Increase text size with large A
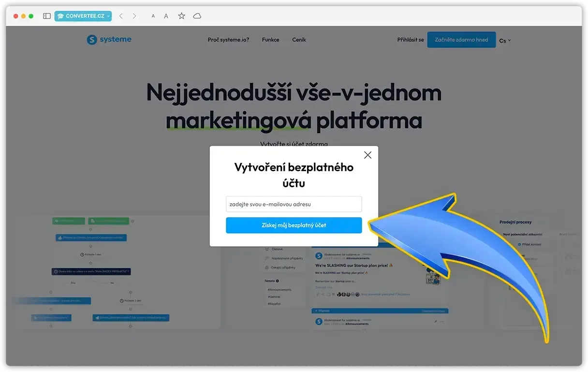The image size is (588, 372). [x=166, y=16]
